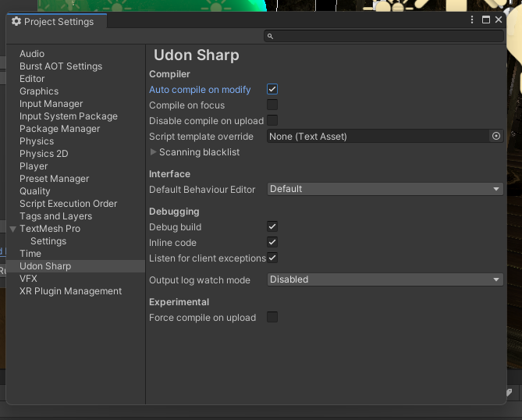Click the Script template override label

tap(201, 137)
